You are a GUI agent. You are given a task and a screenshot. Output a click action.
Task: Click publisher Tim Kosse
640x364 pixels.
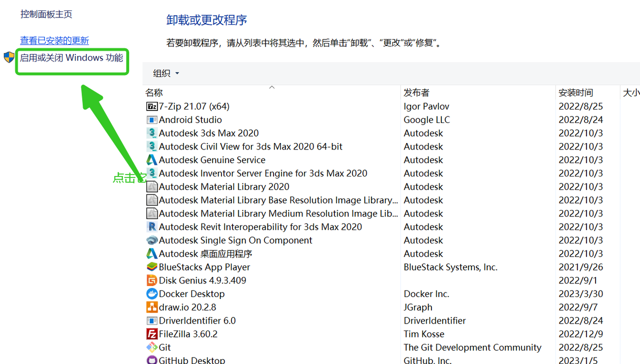(424, 334)
